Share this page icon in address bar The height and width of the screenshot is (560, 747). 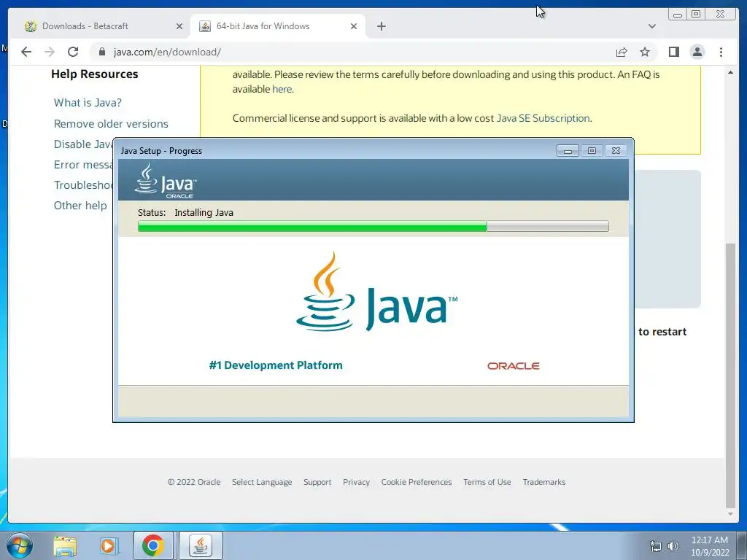[622, 52]
